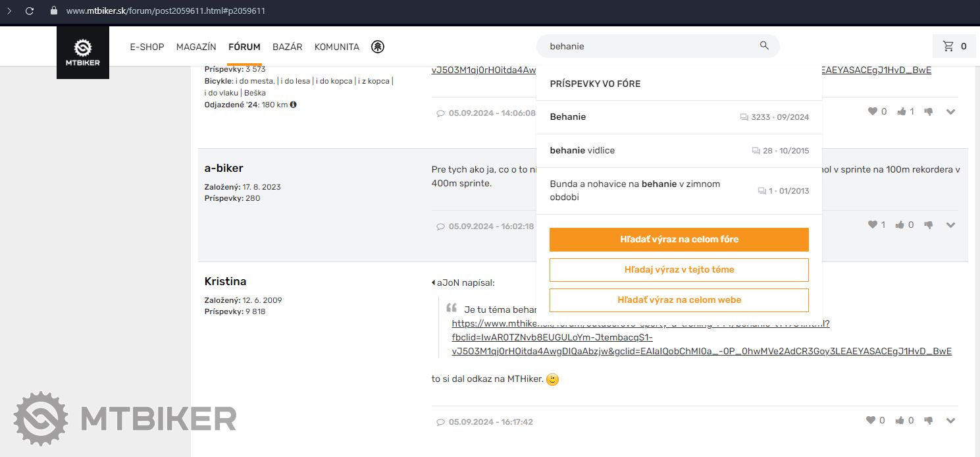Click the heart icon on a-biker's post
This screenshot has height=457, width=980.
[872, 225]
